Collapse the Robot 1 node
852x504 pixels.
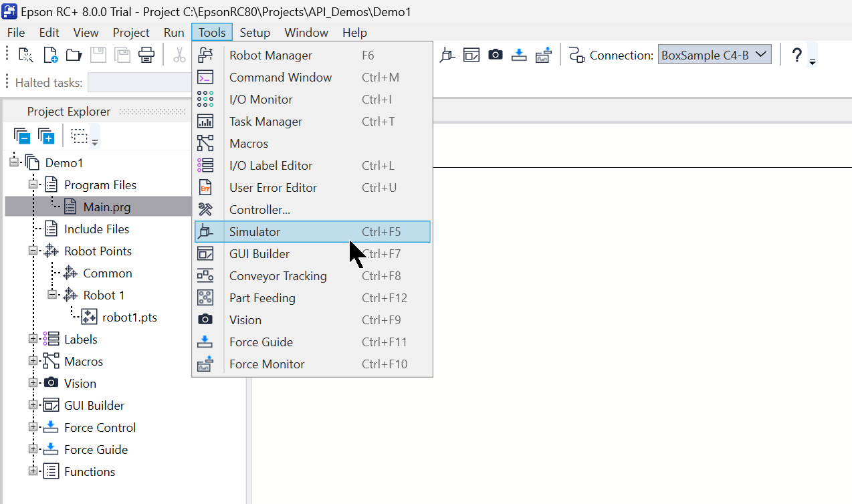pos(51,295)
